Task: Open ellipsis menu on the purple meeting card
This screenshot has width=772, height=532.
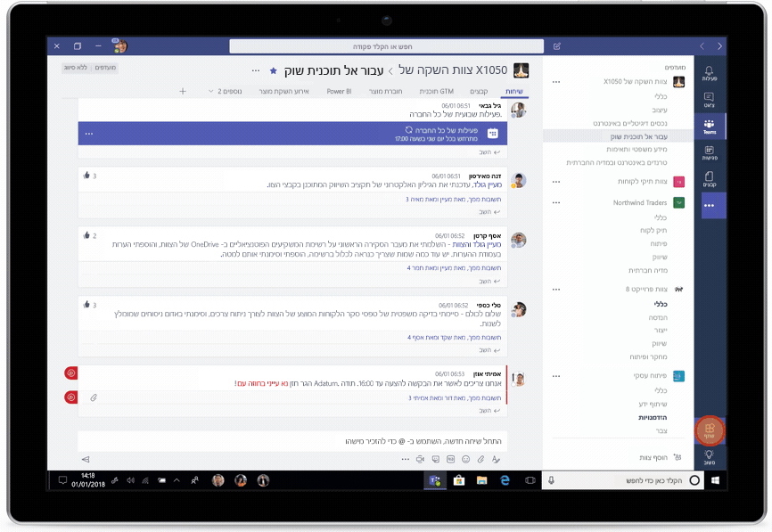Action: 88,134
